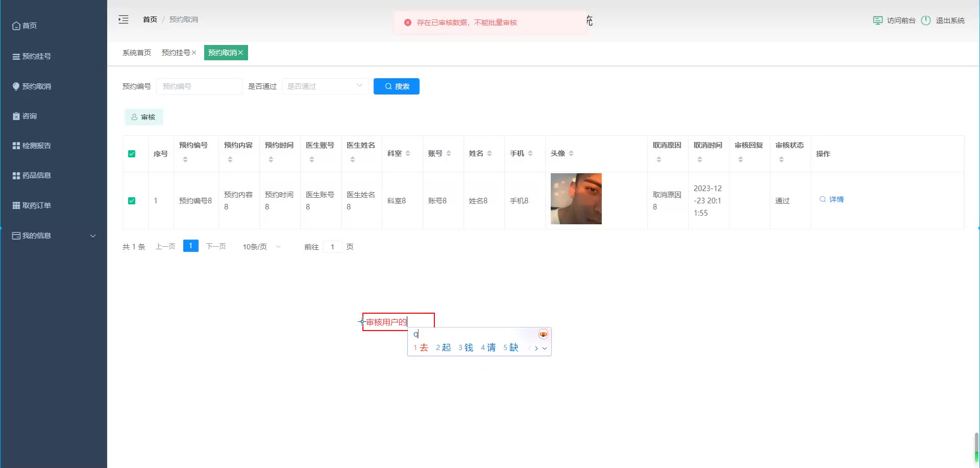Click 首页 in the breadcrumb
Viewport: 980px width, 468px height.
(150, 19)
